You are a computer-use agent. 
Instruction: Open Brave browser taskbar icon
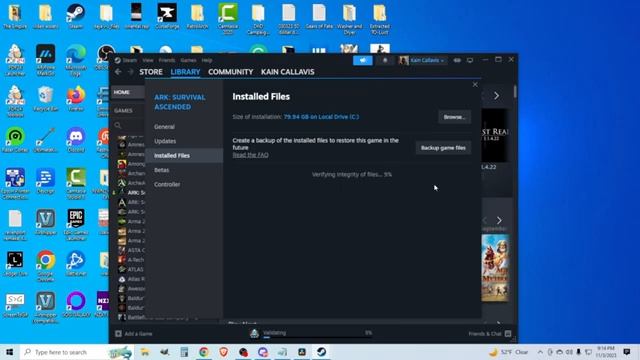[x=224, y=352]
